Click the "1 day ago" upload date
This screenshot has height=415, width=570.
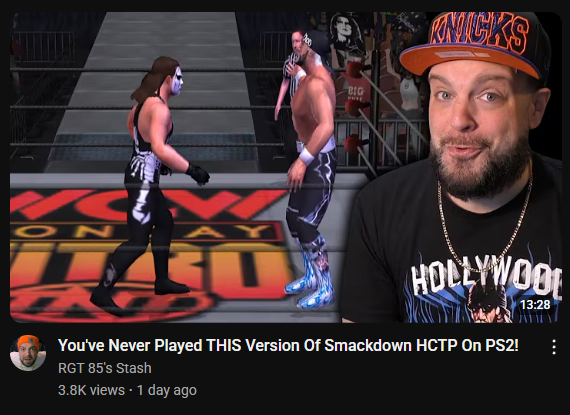click(x=166, y=390)
